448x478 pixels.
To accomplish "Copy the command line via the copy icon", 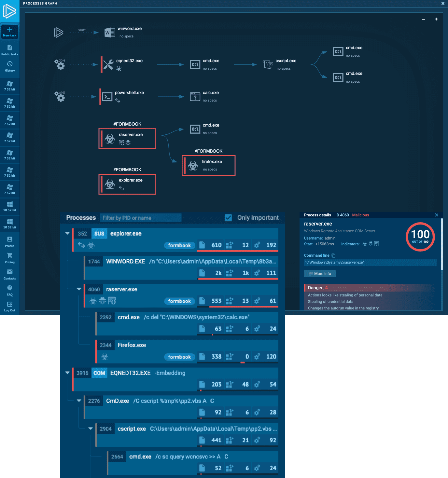I will pyautogui.click(x=333, y=255).
